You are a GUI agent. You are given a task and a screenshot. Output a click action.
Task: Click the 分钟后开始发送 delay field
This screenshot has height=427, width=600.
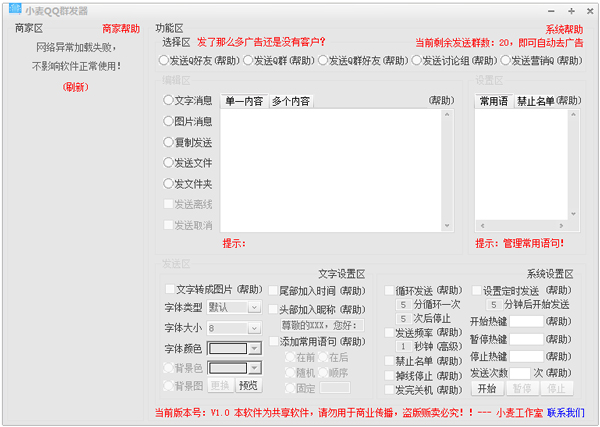(x=494, y=305)
